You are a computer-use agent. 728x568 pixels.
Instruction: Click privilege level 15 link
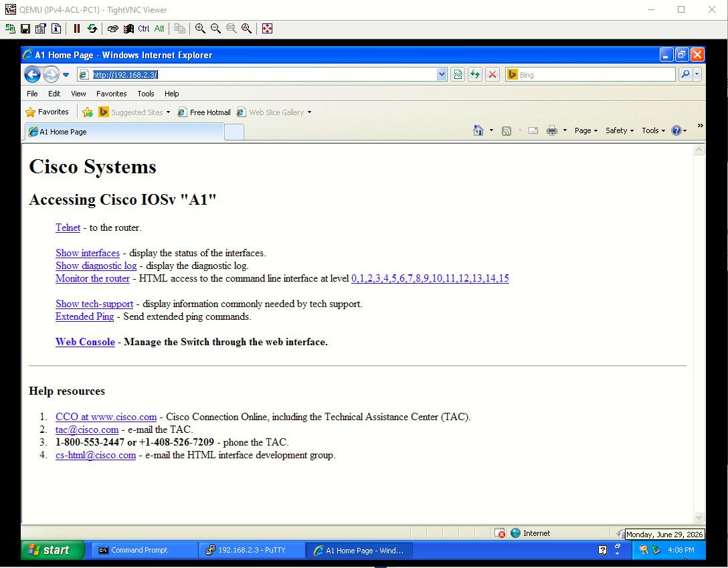[x=504, y=278]
